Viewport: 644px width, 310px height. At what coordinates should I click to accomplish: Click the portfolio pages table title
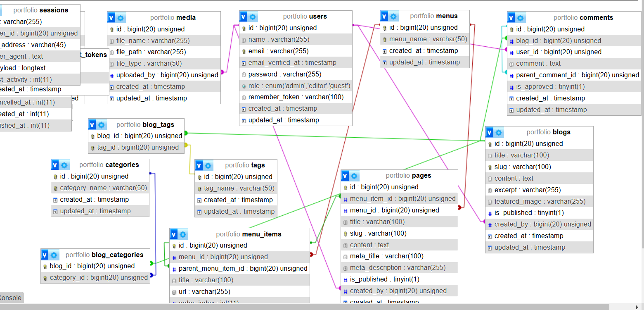point(408,176)
